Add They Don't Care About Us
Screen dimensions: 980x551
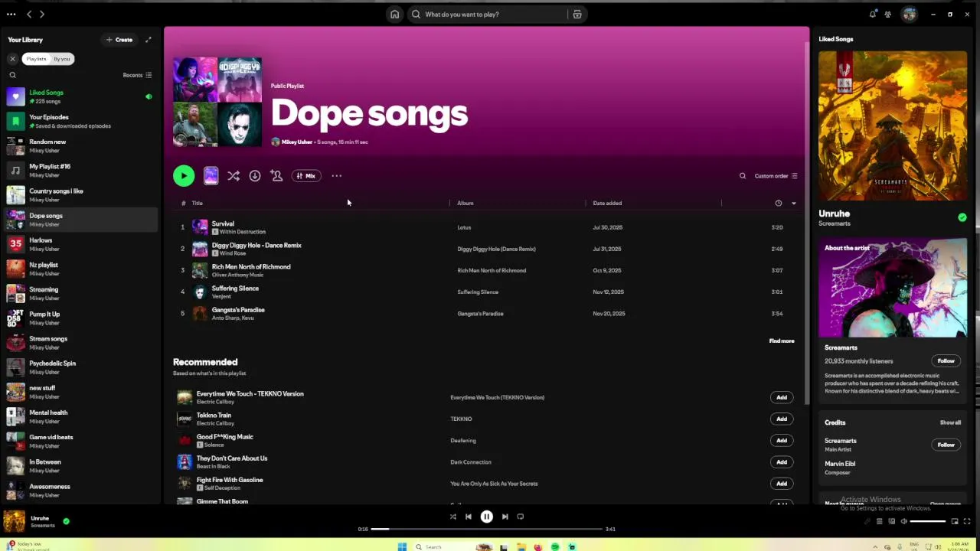coord(782,461)
